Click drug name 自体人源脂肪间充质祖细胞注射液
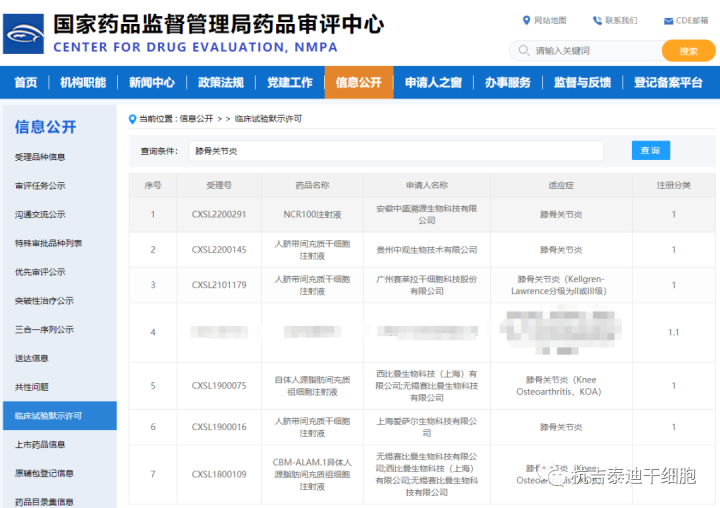The image size is (720, 508). (312, 386)
